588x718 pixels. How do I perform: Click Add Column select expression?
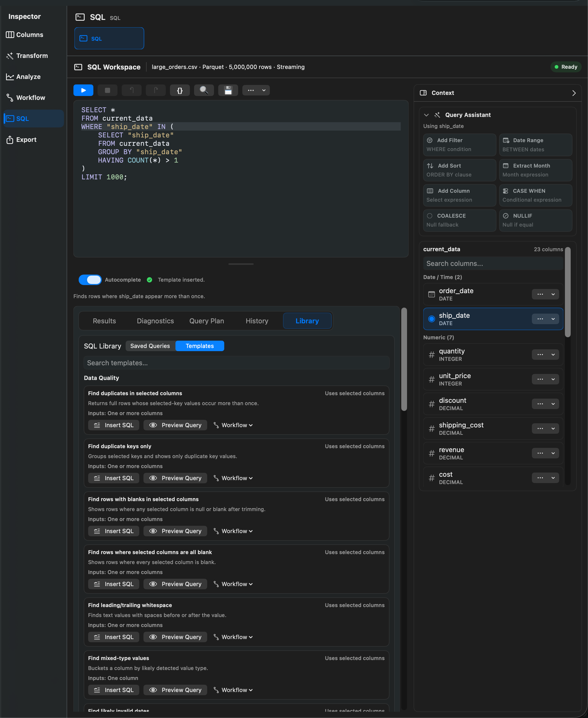(459, 195)
